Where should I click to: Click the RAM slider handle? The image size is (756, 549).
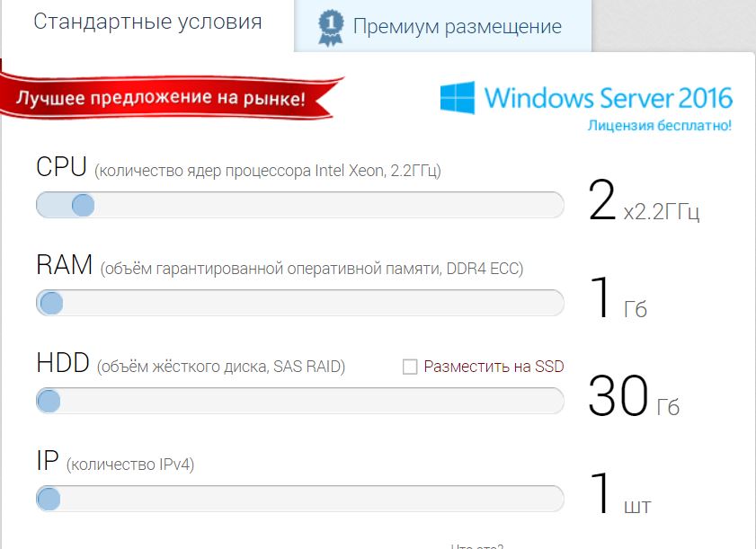51,303
